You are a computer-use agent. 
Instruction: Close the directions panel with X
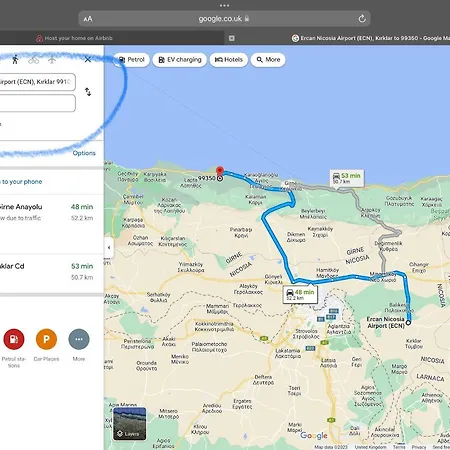point(88,60)
